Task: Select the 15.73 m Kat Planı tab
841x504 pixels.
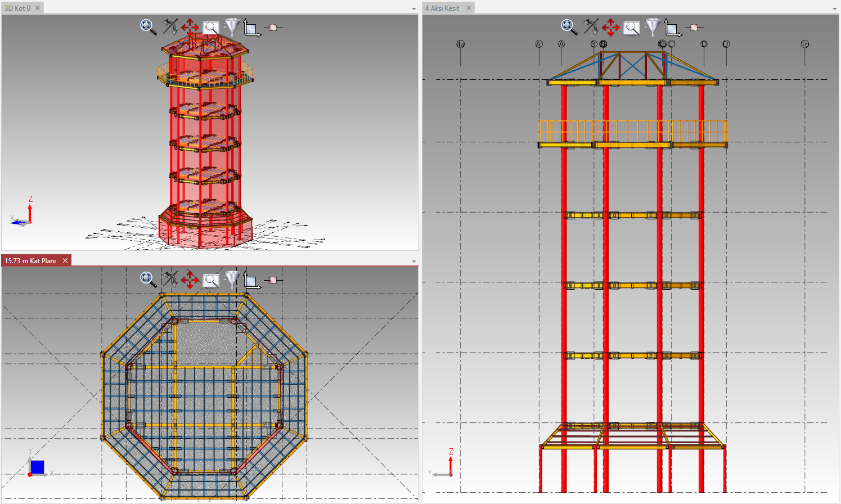Action: [30, 260]
